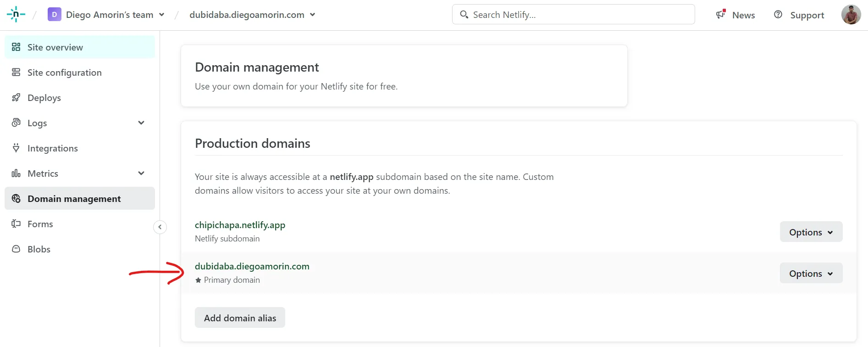Click Add domain alias button
868x347 pixels.
[240, 318]
